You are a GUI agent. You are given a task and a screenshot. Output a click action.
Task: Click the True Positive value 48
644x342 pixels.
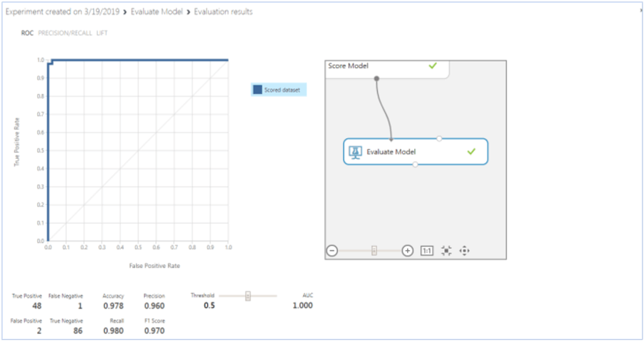(x=37, y=306)
